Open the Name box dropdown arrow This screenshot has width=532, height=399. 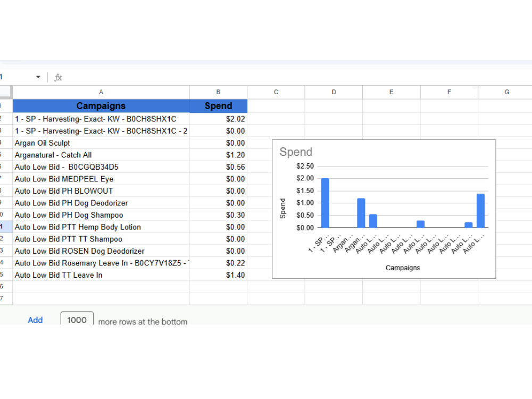pos(38,77)
